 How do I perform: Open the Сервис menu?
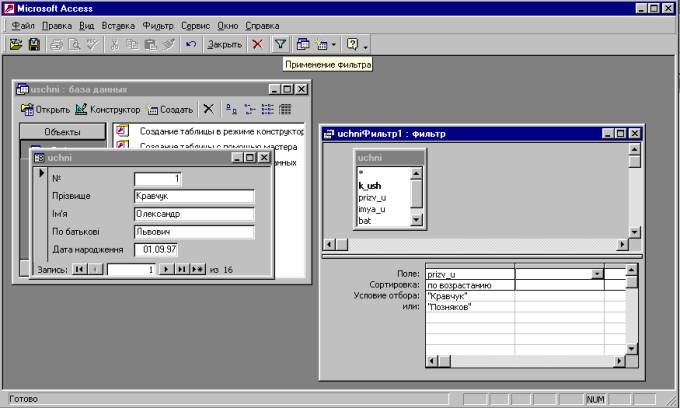pos(196,26)
